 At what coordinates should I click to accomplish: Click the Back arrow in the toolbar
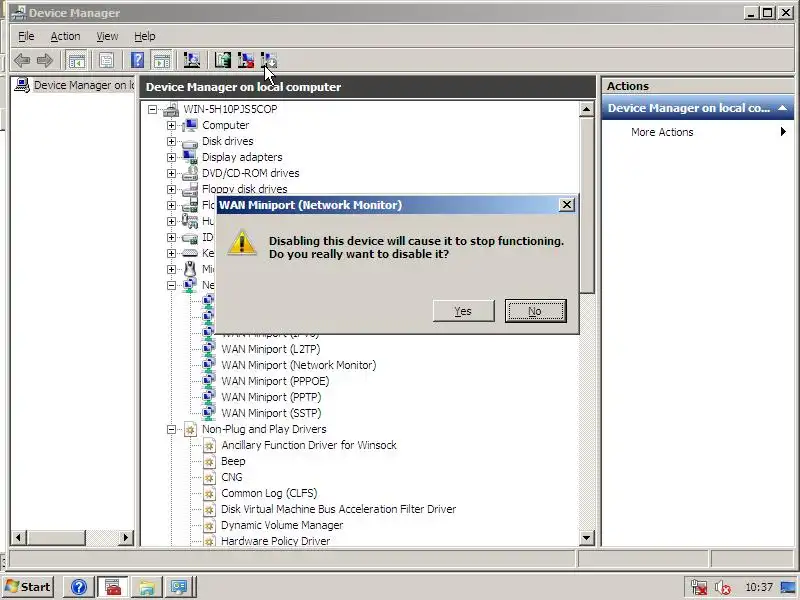[x=22, y=61]
